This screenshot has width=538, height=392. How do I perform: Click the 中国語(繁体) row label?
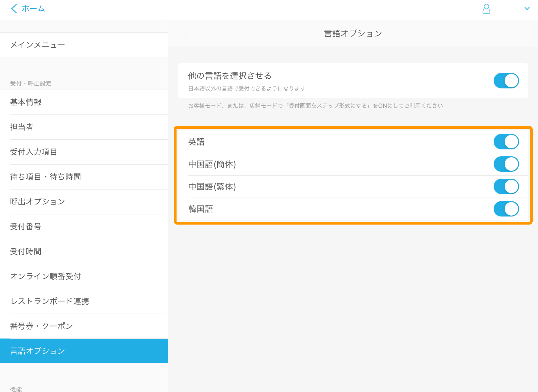click(212, 186)
